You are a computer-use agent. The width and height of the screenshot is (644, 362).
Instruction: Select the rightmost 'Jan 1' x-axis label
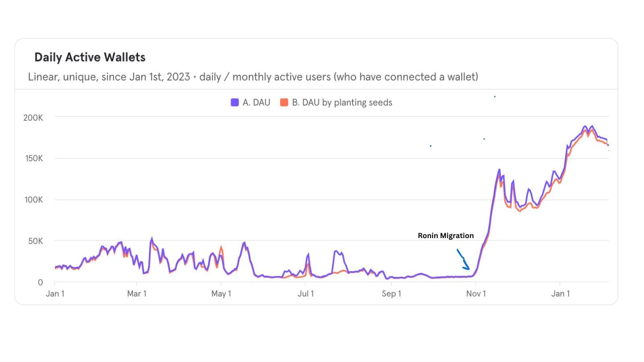tap(561, 294)
